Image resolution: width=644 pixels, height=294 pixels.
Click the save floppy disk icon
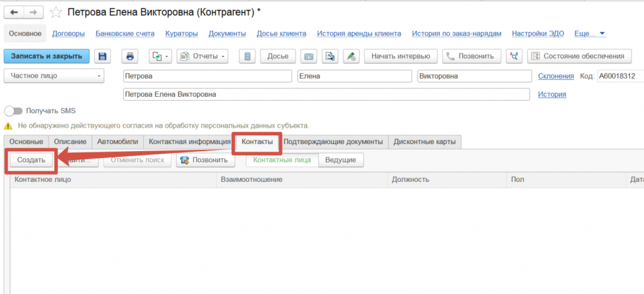pyautogui.click(x=103, y=56)
